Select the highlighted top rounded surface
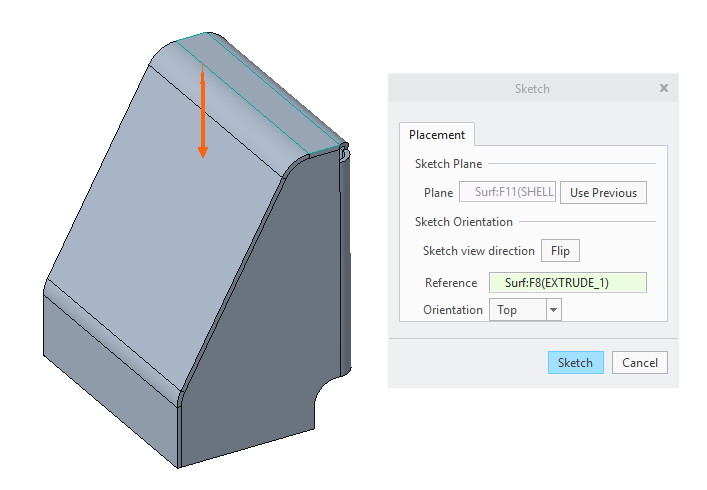Viewport: 707px width, 490px height. [x=257, y=92]
